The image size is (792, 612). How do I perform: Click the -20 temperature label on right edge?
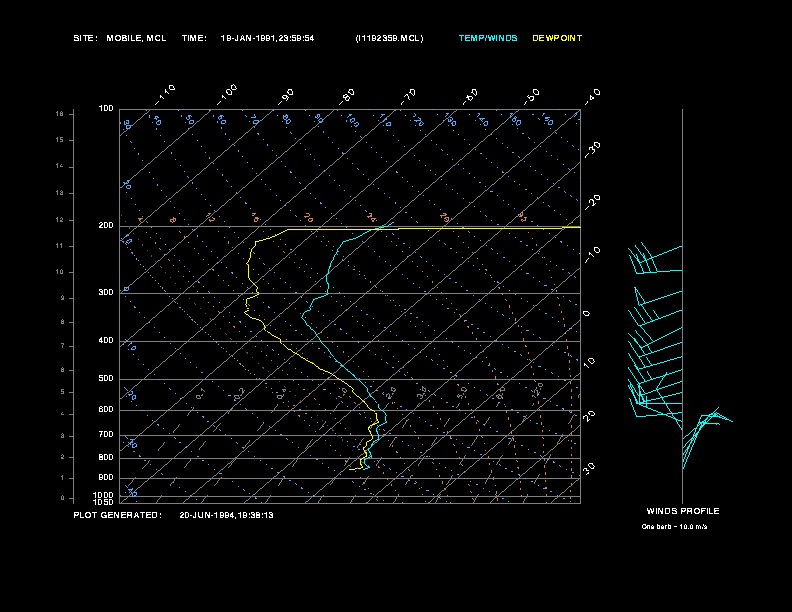click(x=592, y=202)
